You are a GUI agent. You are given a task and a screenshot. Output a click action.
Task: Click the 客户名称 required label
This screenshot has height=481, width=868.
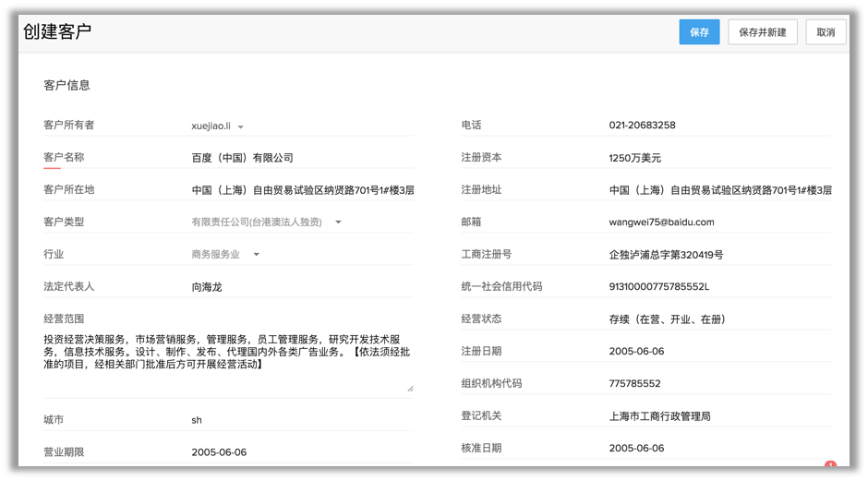[64, 157]
